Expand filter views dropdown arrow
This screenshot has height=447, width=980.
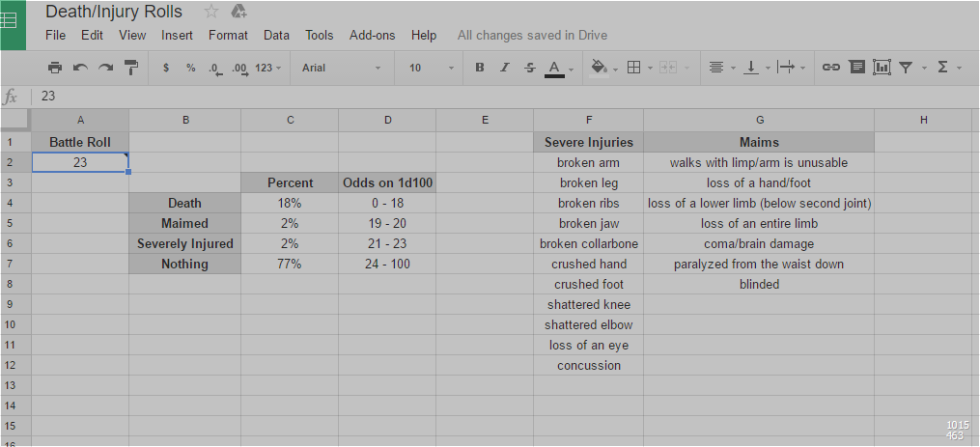coord(924,69)
